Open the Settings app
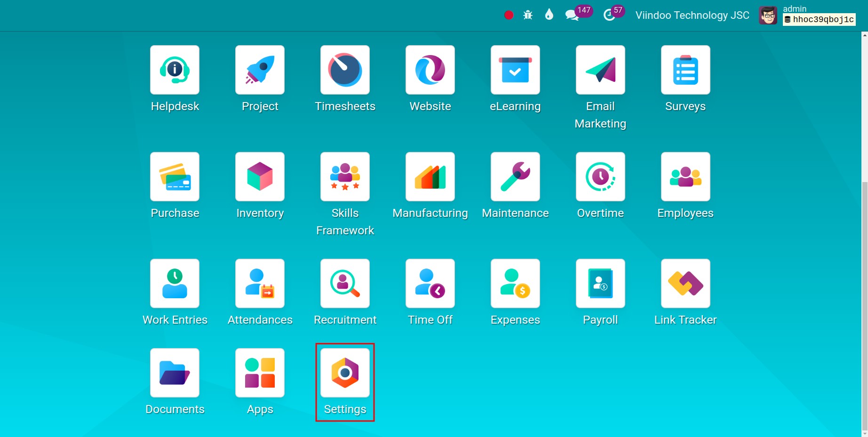Viewport: 868px width, 437px height. click(x=345, y=373)
